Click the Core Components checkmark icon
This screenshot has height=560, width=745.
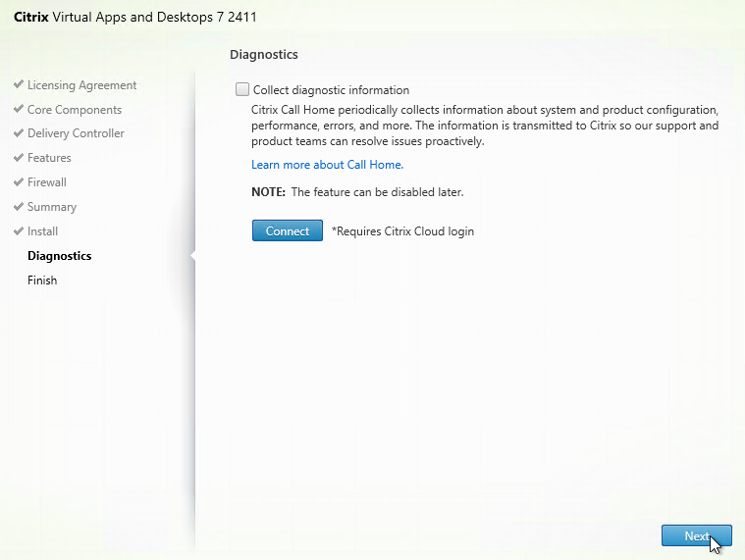pyautogui.click(x=19, y=109)
